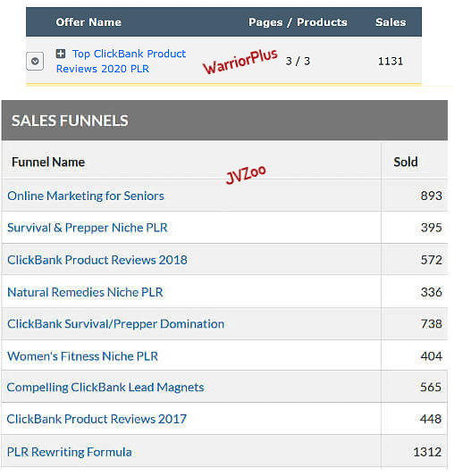Click the 1131 sales count

tap(391, 62)
